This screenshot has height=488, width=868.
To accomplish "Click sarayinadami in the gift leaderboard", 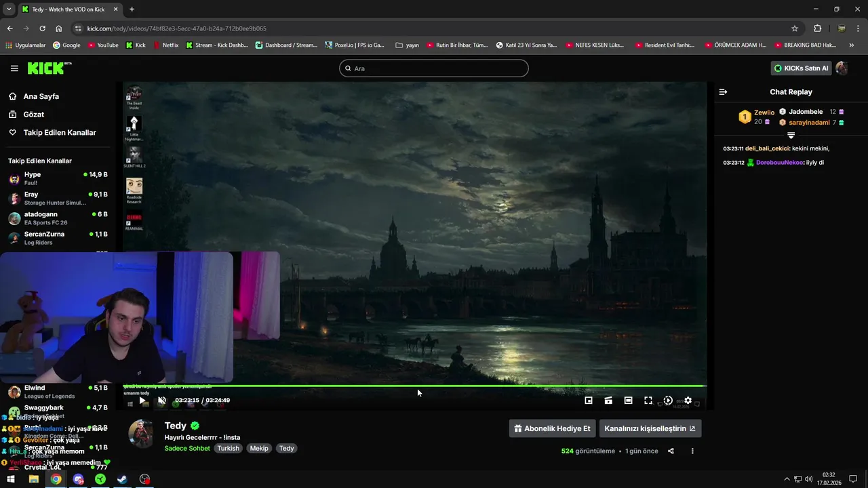I will [x=809, y=123].
